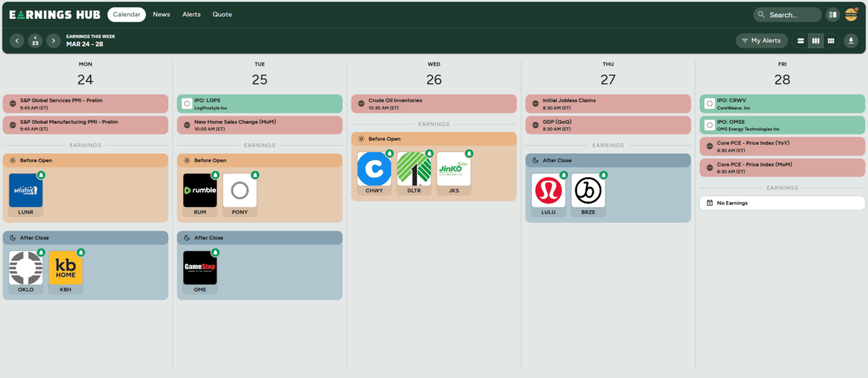
Task: Click Monday's Before Open section header
Action: pyautogui.click(x=85, y=161)
